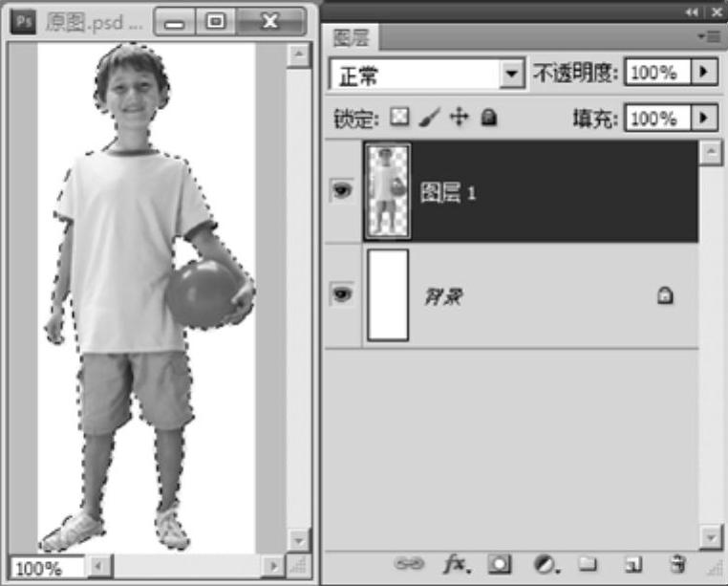Screen dimensions: 728x586
Task: Lock image pixels brush icon
Action: tap(429, 118)
